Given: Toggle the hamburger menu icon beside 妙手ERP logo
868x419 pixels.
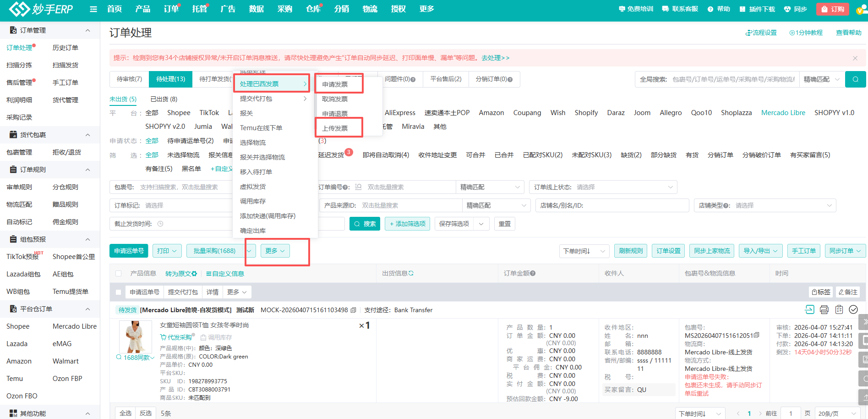Looking at the screenshot, I should click(x=93, y=9).
